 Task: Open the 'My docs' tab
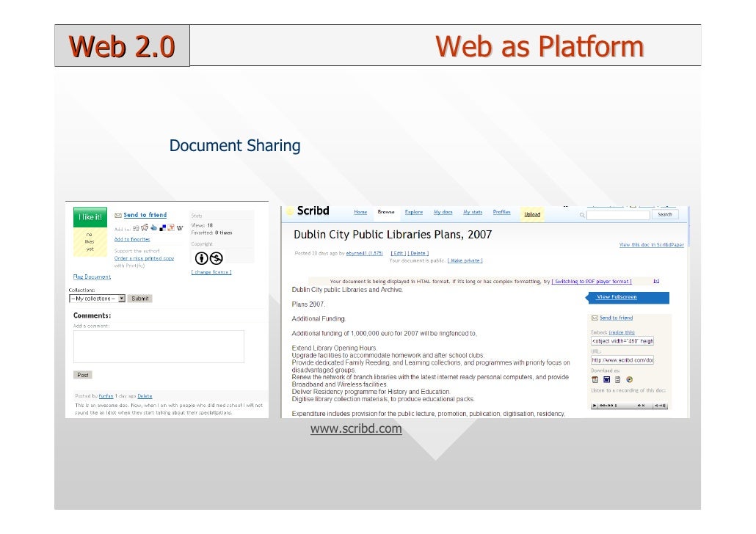(x=443, y=212)
